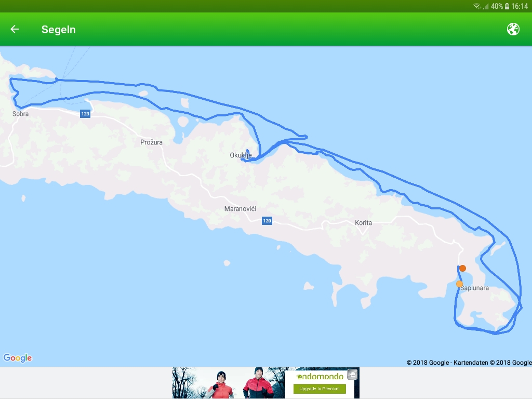Tap the dark orange route marker
Image resolution: width=532 pixels, height=399 pixels.
click(x=462, y=268)
